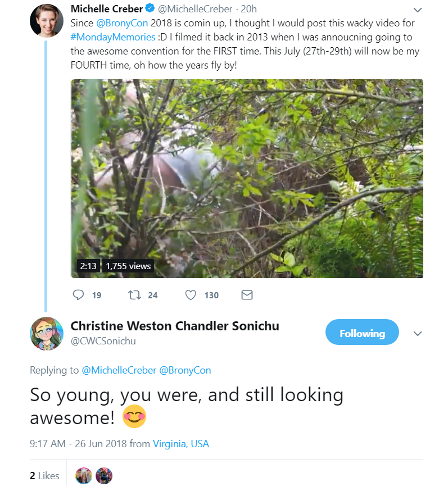
Task: Click @BronyCon in Replying to line
Action: click(x=185, y=370)
